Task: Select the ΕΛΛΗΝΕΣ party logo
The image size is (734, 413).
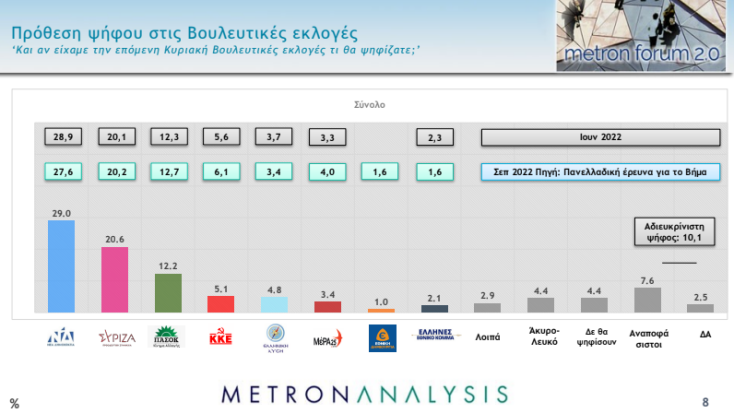Action: [x=434, y=336]
